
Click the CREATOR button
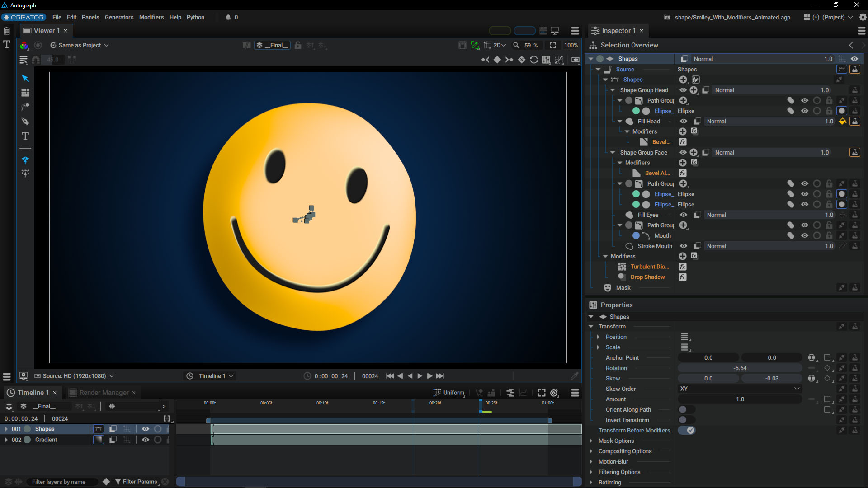(x=24, y=17)
